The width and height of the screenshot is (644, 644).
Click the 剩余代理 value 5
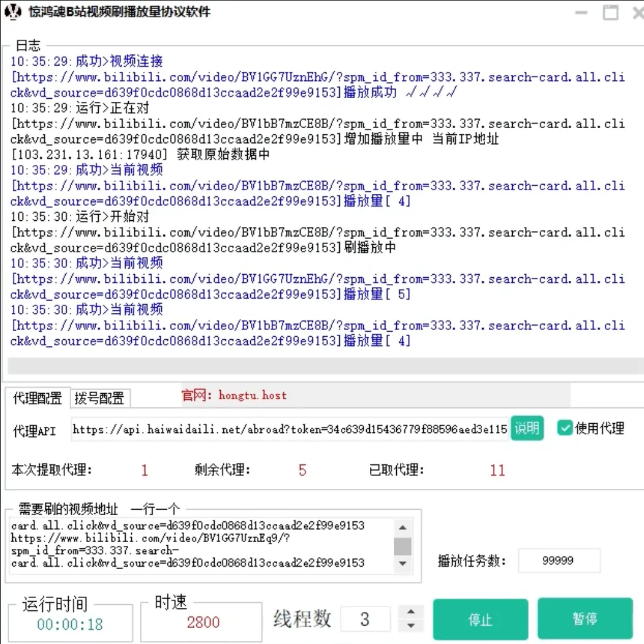pos(302,470)
